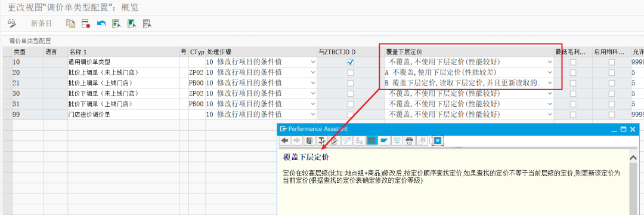Click the blue parallelogram icon in Performance Assistant
This screenshot has height=215, width=644.
[x=384, y=140]
